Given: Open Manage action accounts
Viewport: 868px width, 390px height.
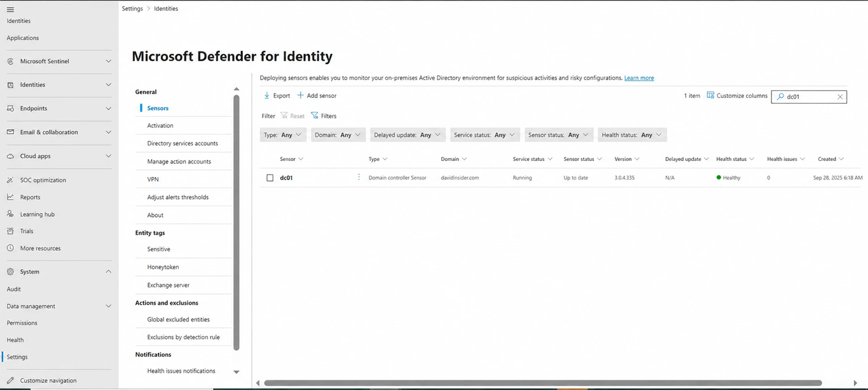Looking at the screenshot, I should coord(179,162).
